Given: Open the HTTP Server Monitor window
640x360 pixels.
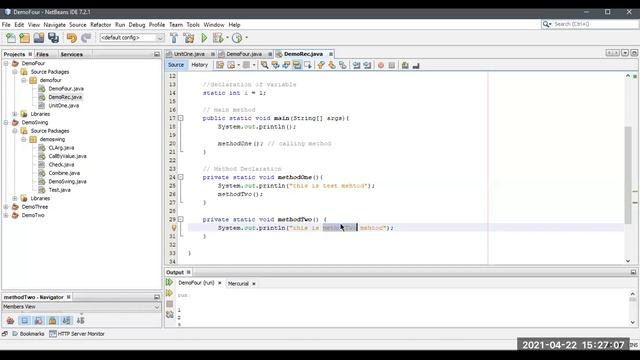Looking at the screenshot, I should pyautogui.click(x=77, y=334).
